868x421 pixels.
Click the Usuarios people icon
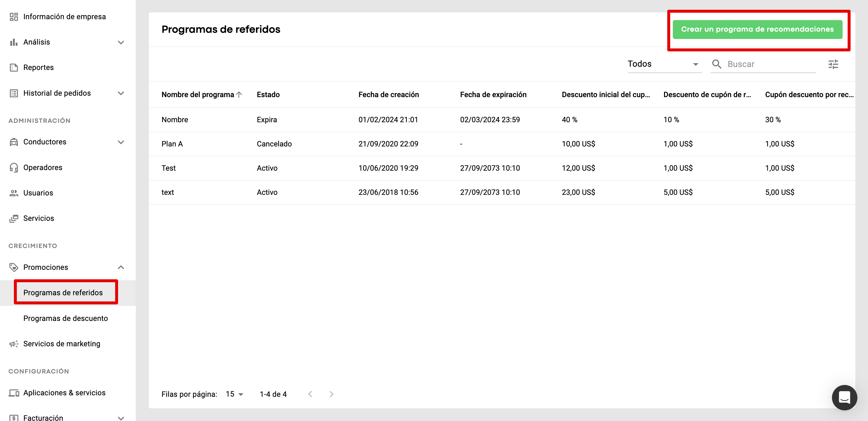click(14, 193)
